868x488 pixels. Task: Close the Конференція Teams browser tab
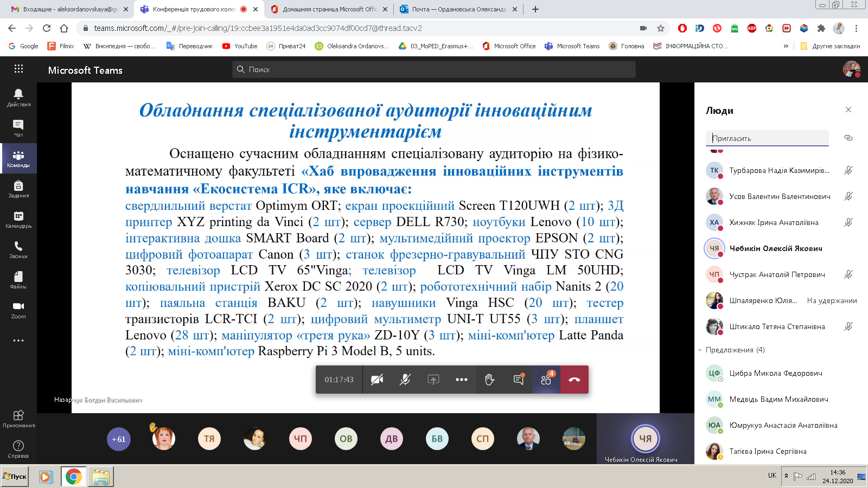[x=256, y=9]
